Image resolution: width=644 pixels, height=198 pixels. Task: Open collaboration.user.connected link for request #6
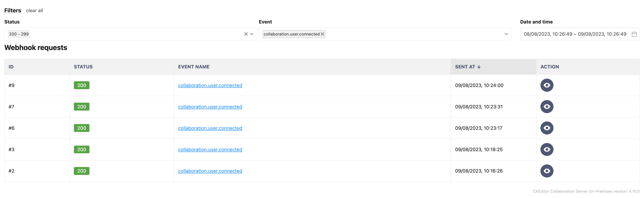click(x=210, y=128)
